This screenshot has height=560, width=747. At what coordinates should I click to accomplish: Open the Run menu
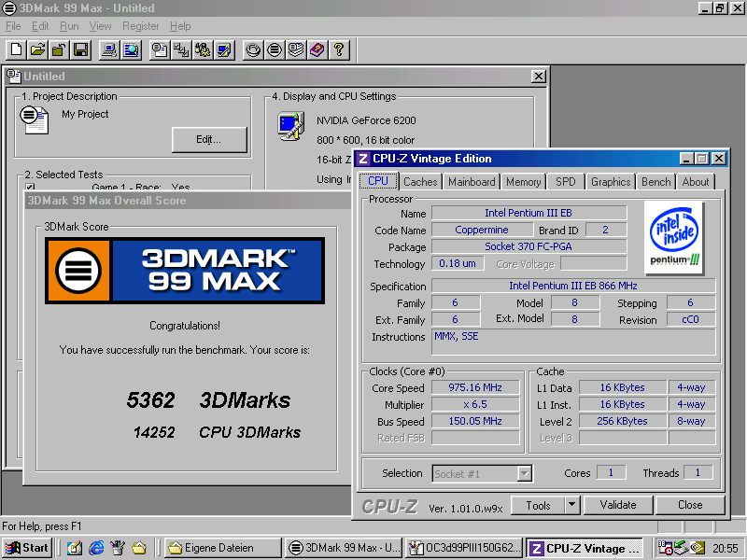pyautogui.click(x=69, y=26)
